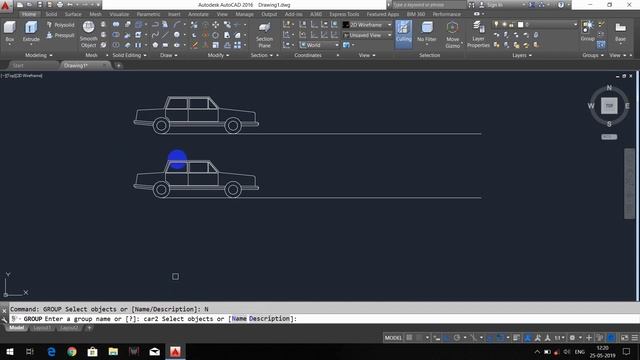Switch to the Layout1 tab
This screenshot has width=640, height=360.
42,328
